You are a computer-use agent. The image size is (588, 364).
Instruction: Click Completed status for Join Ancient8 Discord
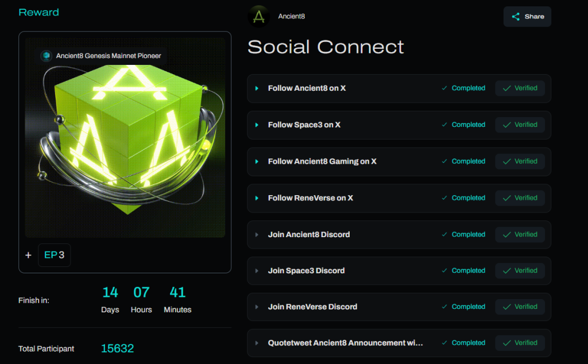463,234
